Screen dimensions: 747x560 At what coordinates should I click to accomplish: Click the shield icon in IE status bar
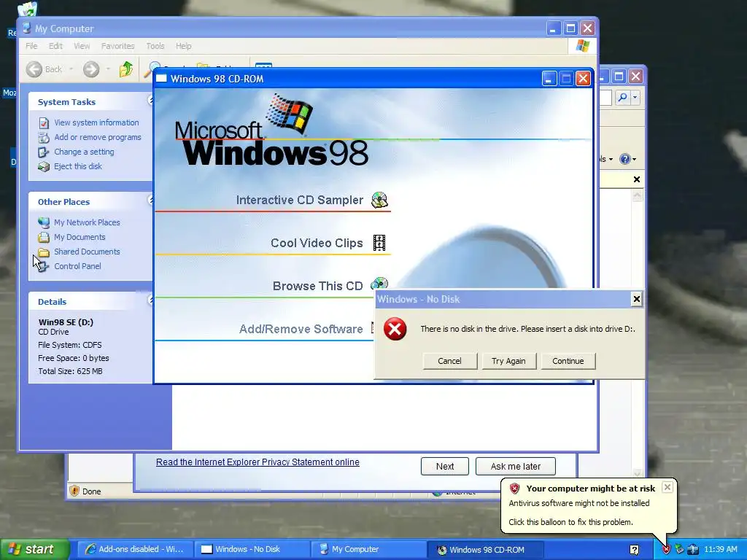tap(74, 491)
